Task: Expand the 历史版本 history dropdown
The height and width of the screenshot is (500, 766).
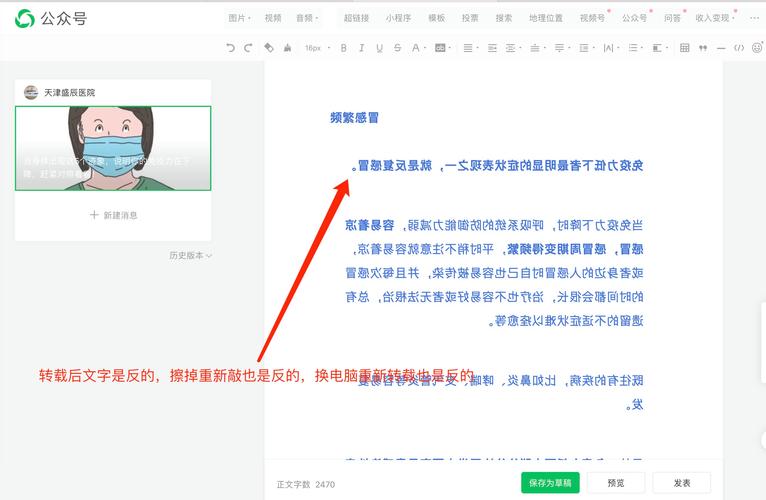Action: tap(190, 255)
